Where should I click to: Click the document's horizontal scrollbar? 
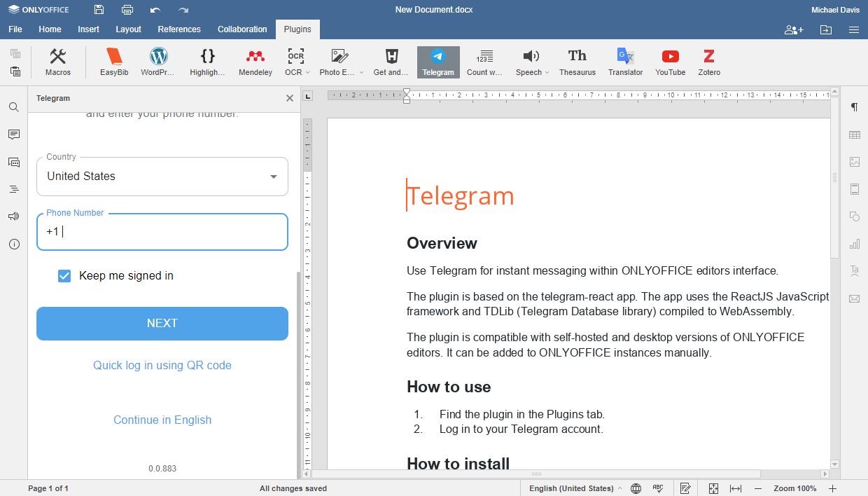(536, 474)
